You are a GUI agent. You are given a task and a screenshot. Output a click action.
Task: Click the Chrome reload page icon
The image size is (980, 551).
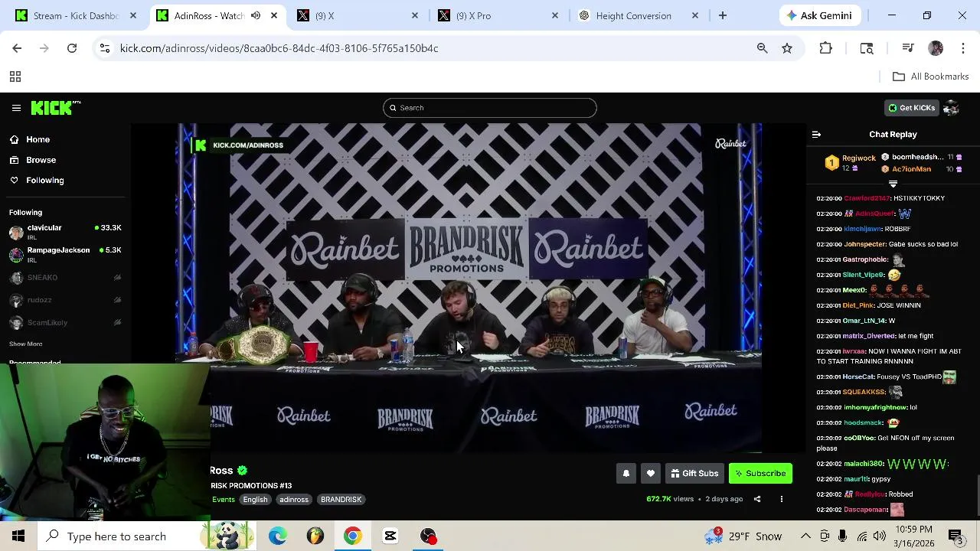point(72,48)
